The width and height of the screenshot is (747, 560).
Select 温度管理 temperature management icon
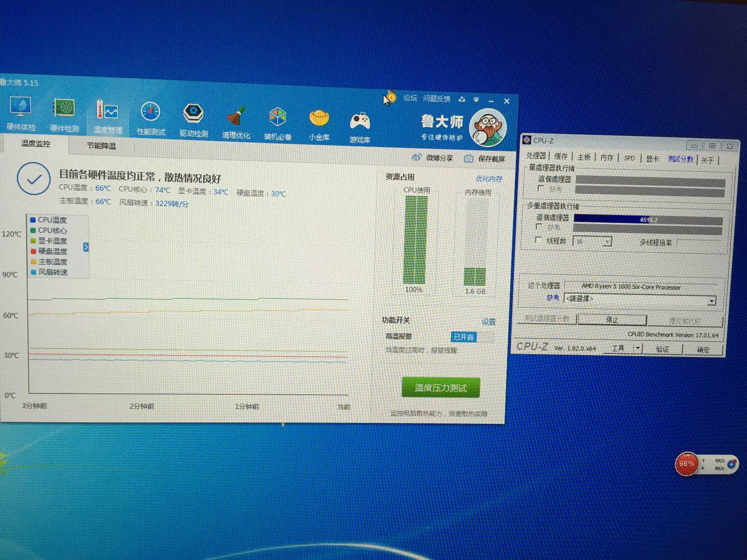coord(107,117)
